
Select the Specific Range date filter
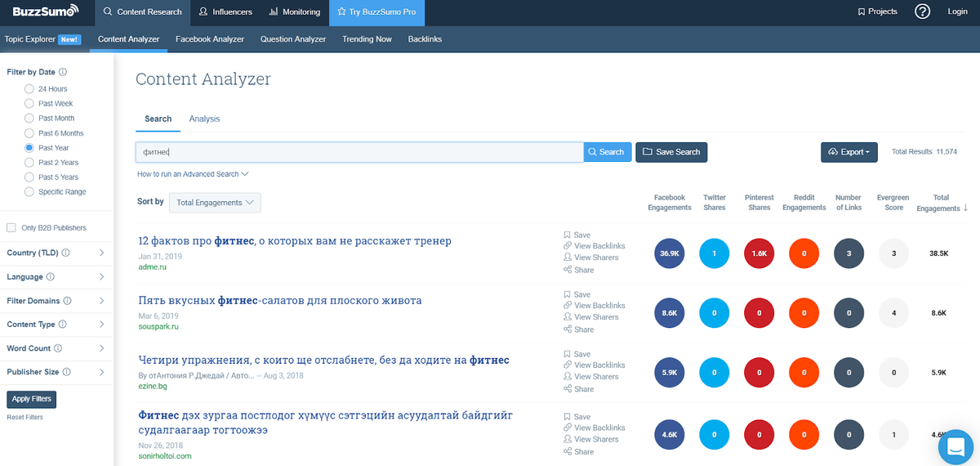(x=29, y=191)
